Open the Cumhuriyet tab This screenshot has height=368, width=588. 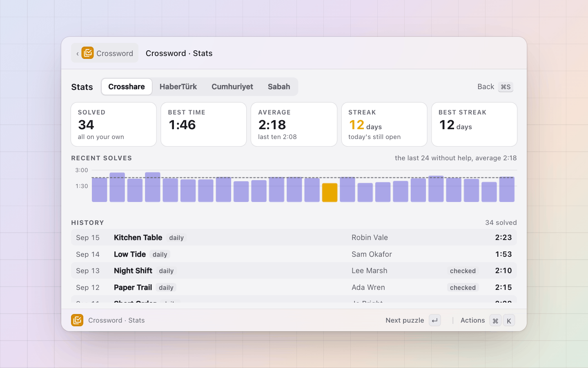click(x=232, y=87)
